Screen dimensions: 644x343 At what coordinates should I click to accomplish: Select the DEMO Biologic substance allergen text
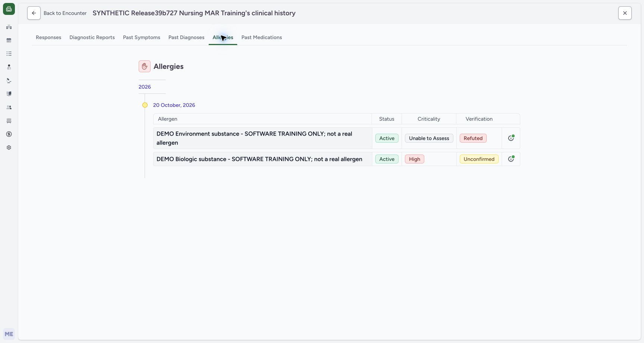(259, 159)
